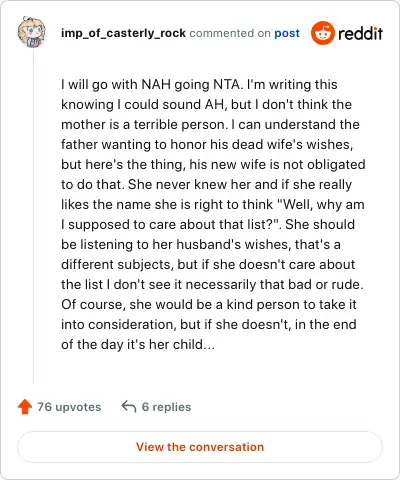Open the "6 replies" label
Viewport: 400px width, 480px height.
[x=166, y=407]
